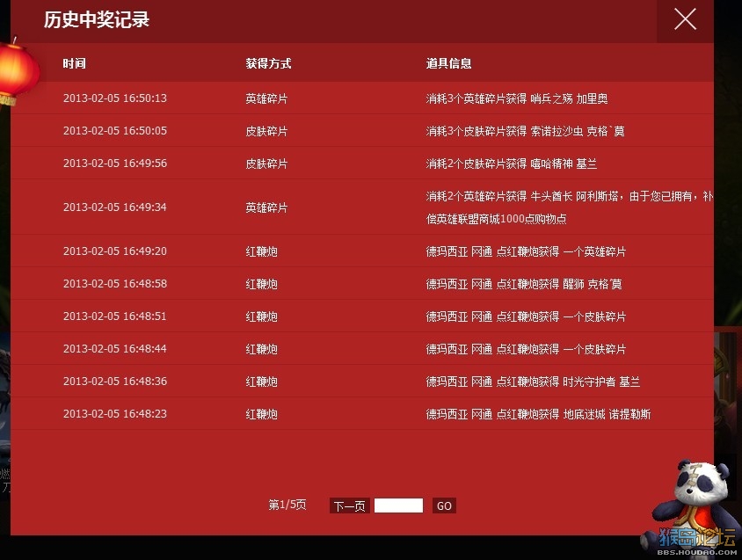Click 消耗2个皮肤碎片获得 嘻哈精神 基兰 entry
742x560 pixels.
point(512,164)
